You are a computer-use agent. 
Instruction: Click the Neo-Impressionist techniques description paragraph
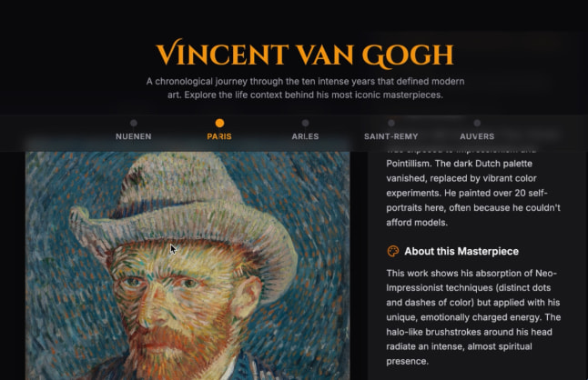coord(473,317)
